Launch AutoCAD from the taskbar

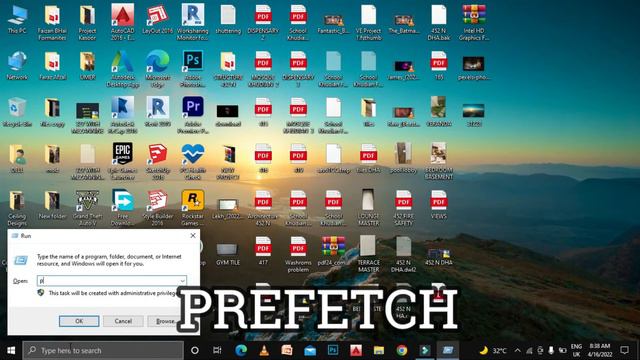click(x=356, y=350)
